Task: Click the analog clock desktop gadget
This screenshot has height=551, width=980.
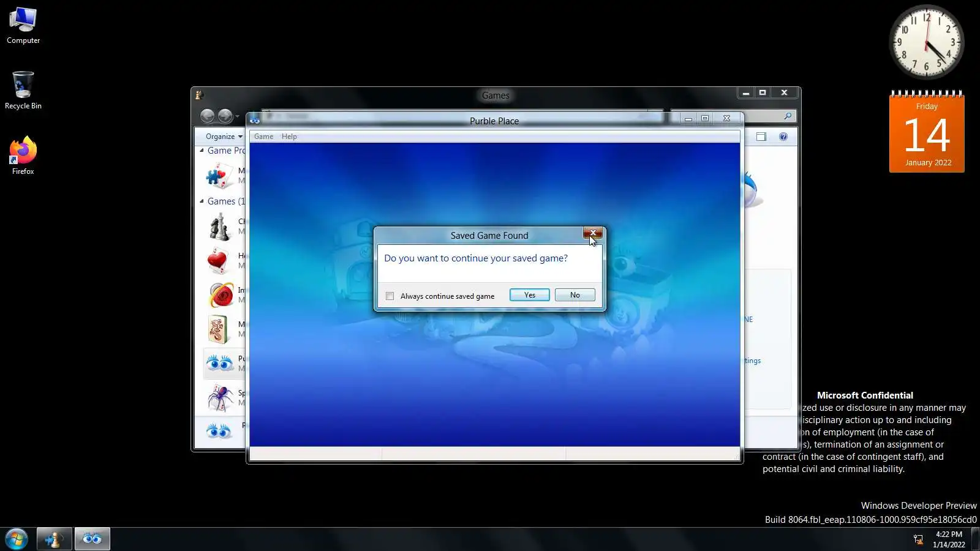Action: click(x=927, y=42)
